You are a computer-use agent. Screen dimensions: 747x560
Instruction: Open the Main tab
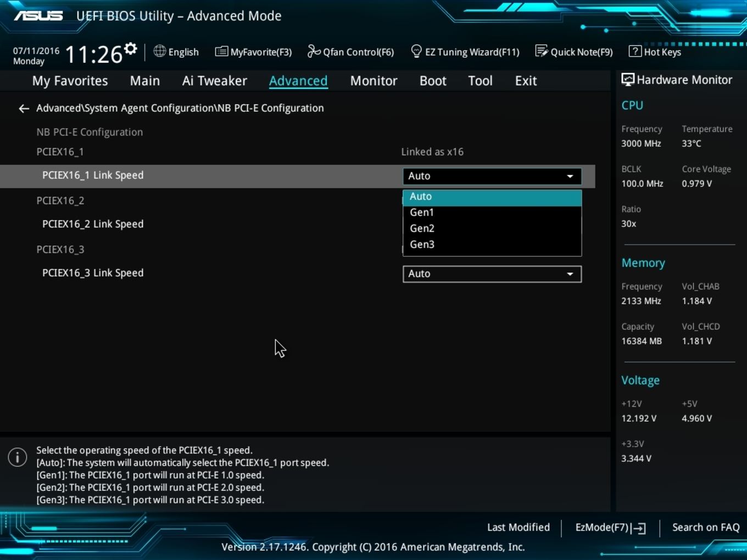(145, 81)
